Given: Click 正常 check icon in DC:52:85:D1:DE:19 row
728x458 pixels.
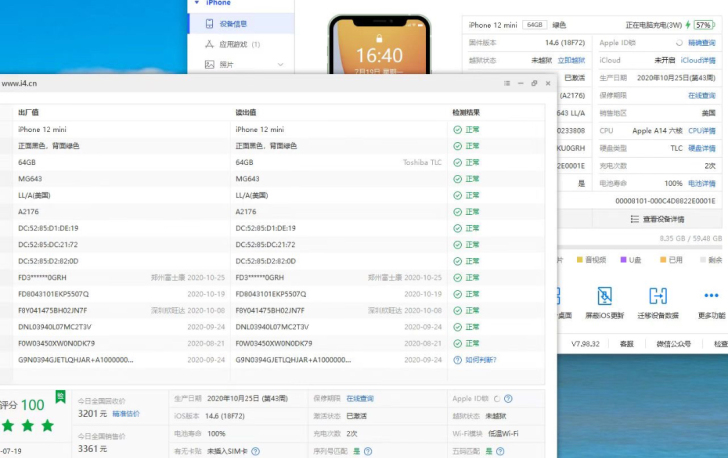Looking at the screenshot, I should click(x=457, y=229).
